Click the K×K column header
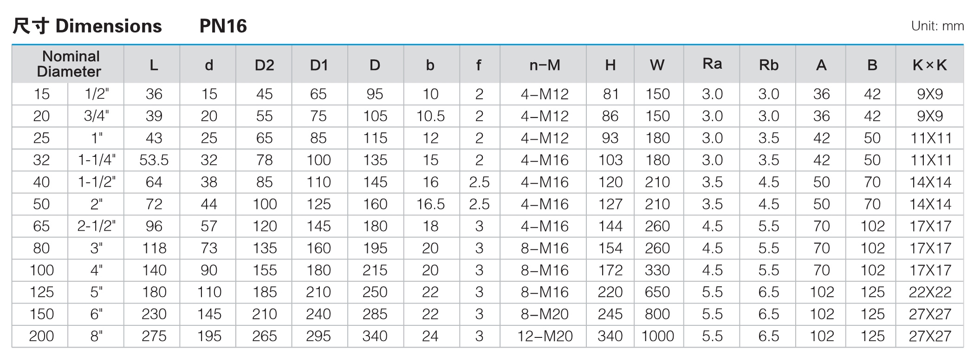980x362 pixels. pyautogui.click(x=929, y=64)
